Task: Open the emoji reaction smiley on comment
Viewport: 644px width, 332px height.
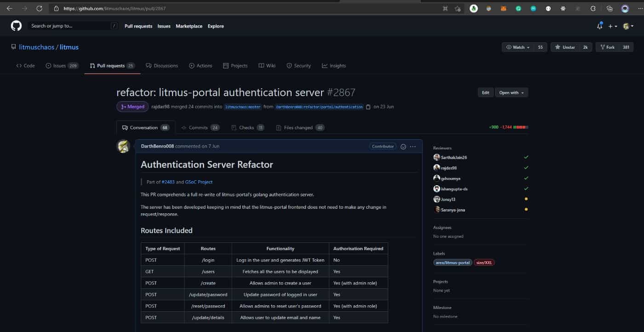Action: tap(403, 146)
